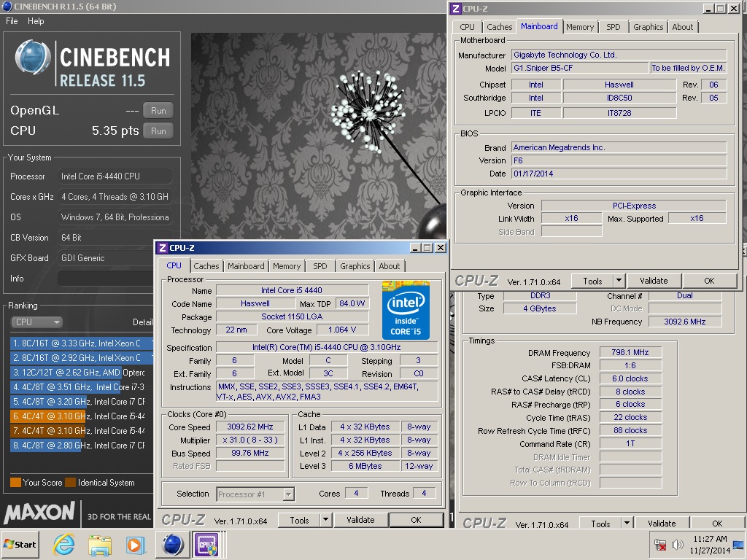The width and height of the screenshot is (747, 560).
Task: Launch Windows Media Player from taskbar
Action: coord(135,544)
